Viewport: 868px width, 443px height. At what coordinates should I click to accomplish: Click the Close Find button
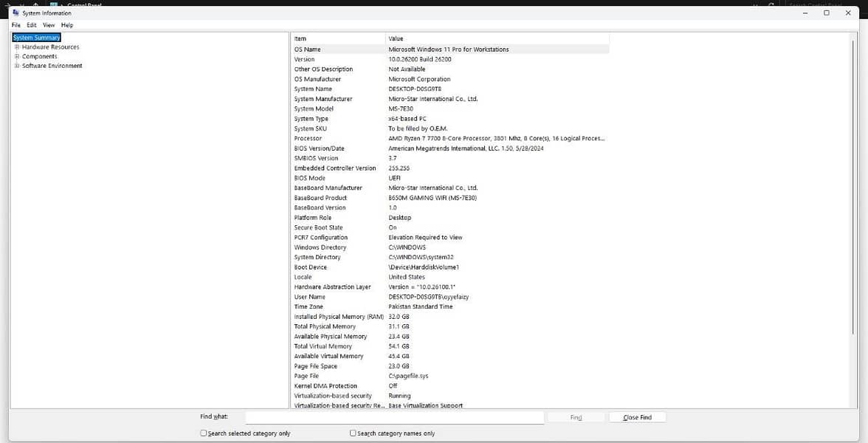pyautogui.click(x=637, y=418)
